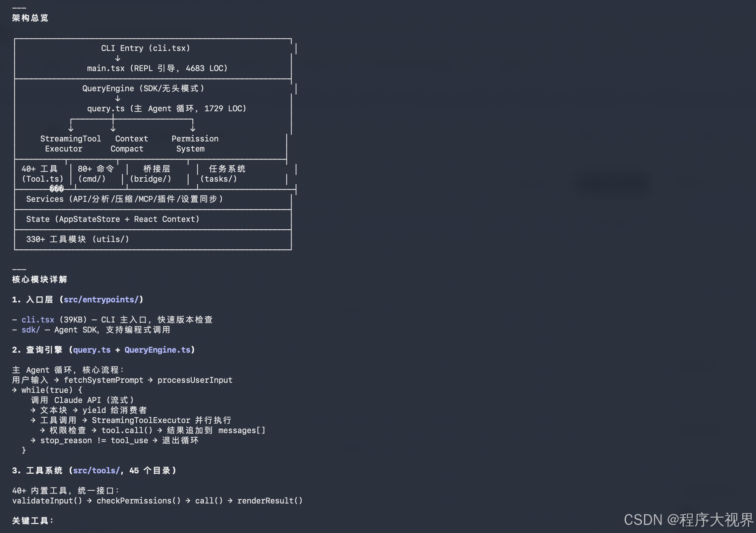Click main.tsx REPL line in diagram
This screenshot has width=756, height=533.
[157, 68]
